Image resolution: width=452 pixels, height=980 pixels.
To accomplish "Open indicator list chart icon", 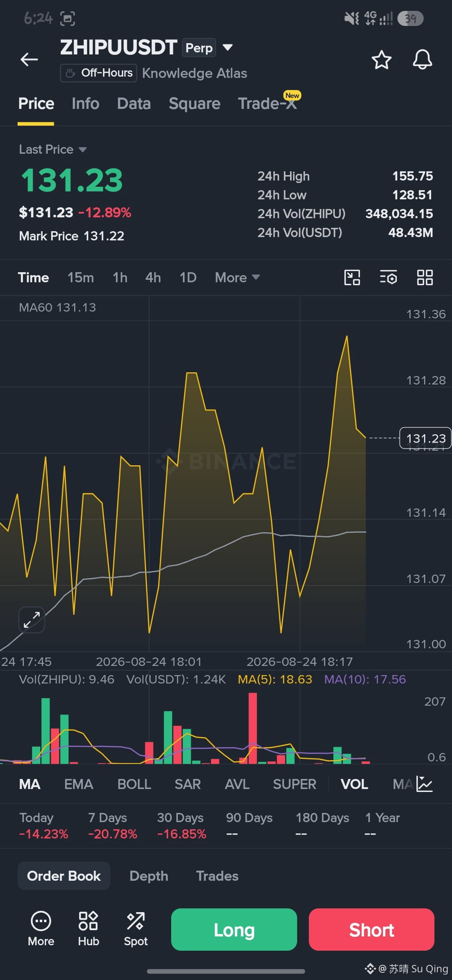I will pos(424,784).
